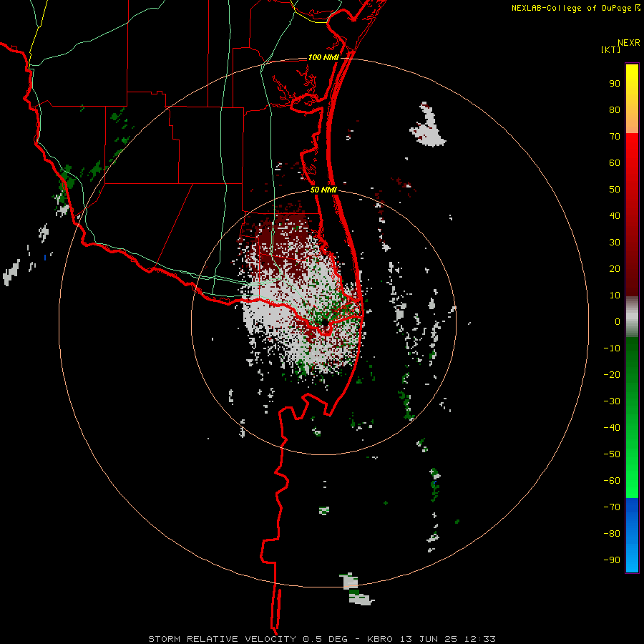Viewport: 644px width, 644px height.
Task: Click the 50 knot value on the velocity scale
Action: (x=615, y=190)
